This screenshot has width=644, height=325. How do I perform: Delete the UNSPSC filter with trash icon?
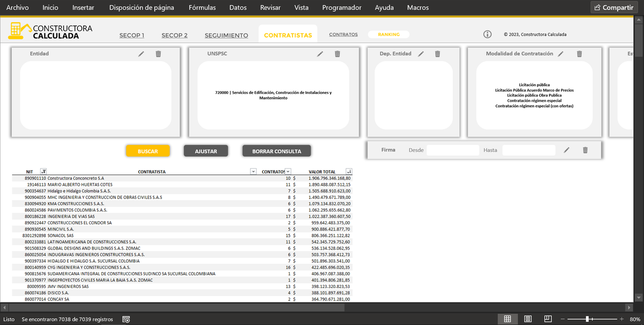pos(337,54)
